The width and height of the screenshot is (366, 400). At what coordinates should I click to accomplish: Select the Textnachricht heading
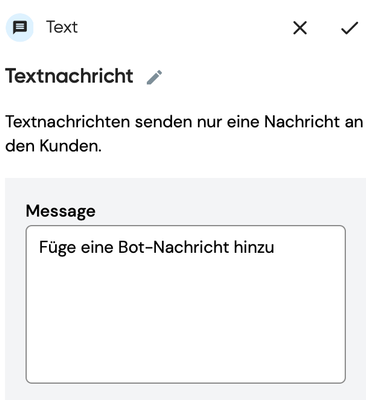(x=69, y=76)
